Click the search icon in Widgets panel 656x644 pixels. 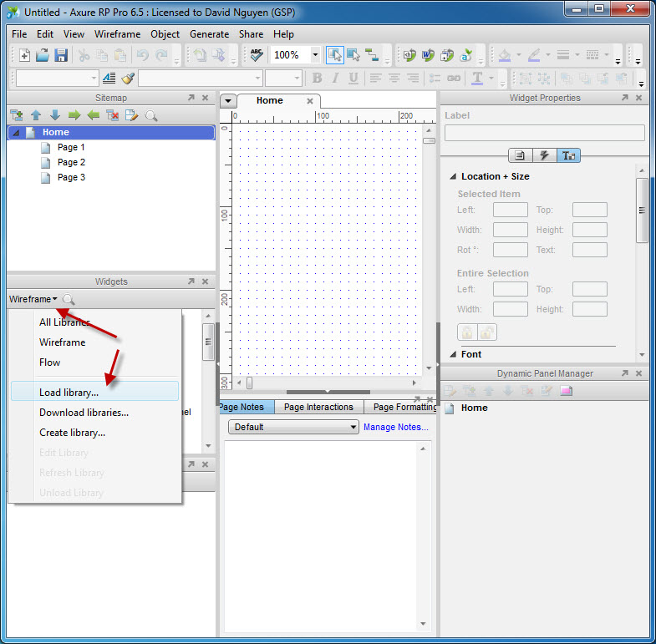click(69, 299)
